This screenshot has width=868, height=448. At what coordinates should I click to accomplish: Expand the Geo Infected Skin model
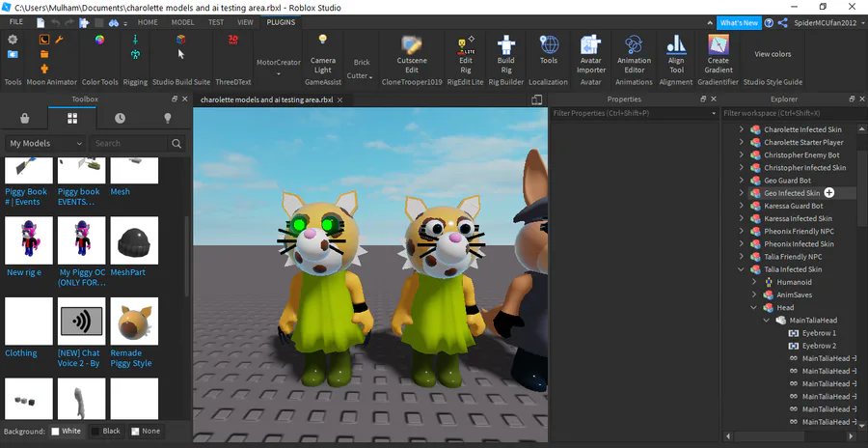(742, 193)
